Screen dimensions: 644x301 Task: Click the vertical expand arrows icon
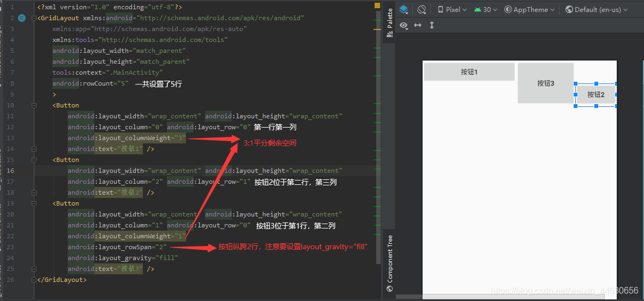point(432,26)
